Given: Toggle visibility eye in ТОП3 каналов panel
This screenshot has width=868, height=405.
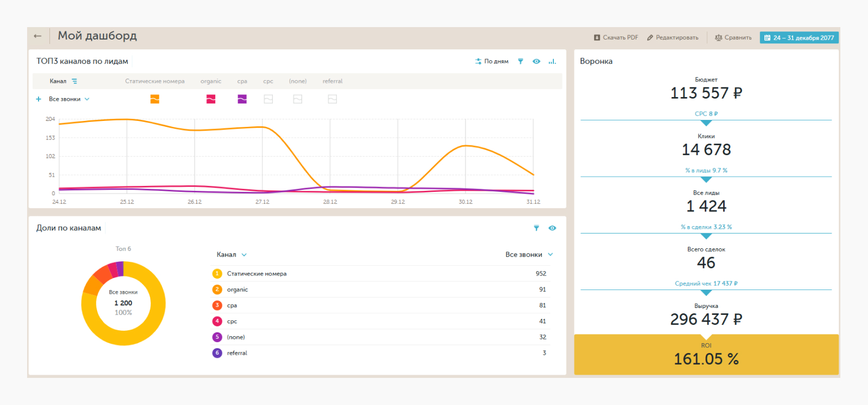Looking at the screenshot, I should click(536, 61).
